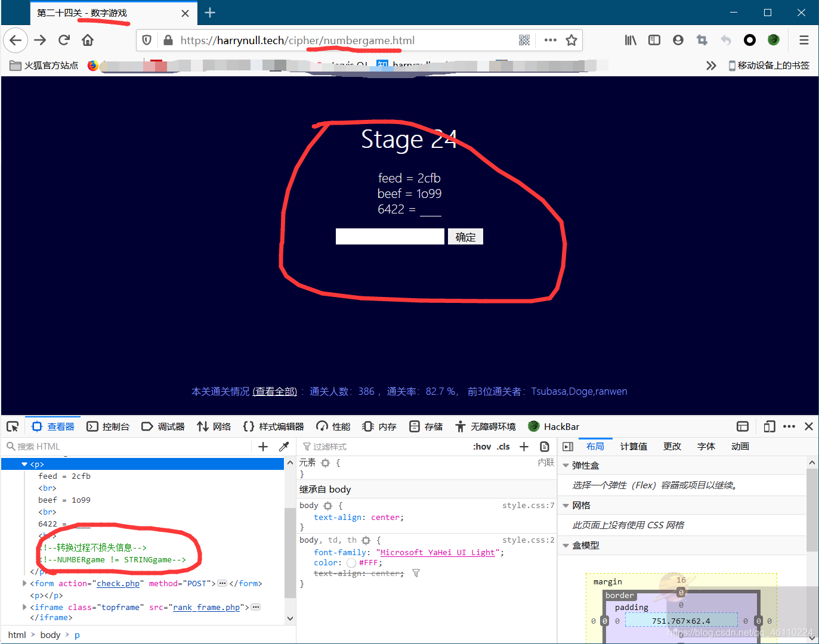Open 移动设备上的书签 folder
Screen dimensions: 819x644
[x=768, y=66]
